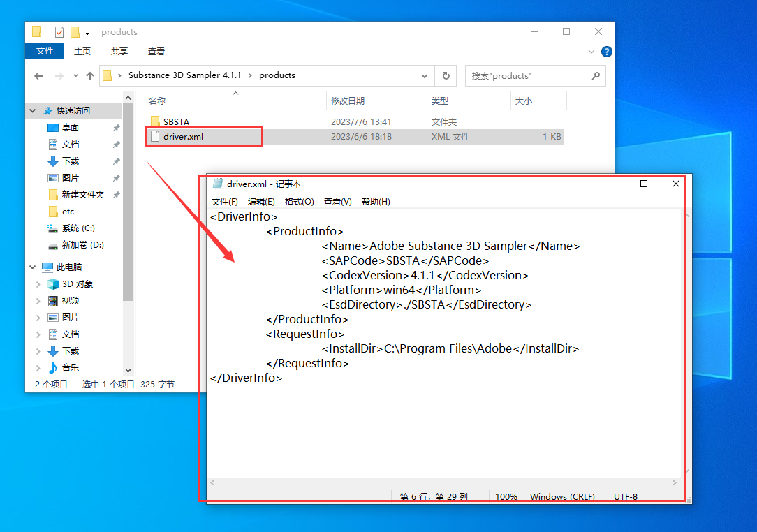The height and width of the screenshot is (532, 757).
Task: Open the 格式(O) menu in Notepad
Action: click(x=299, y=202)
